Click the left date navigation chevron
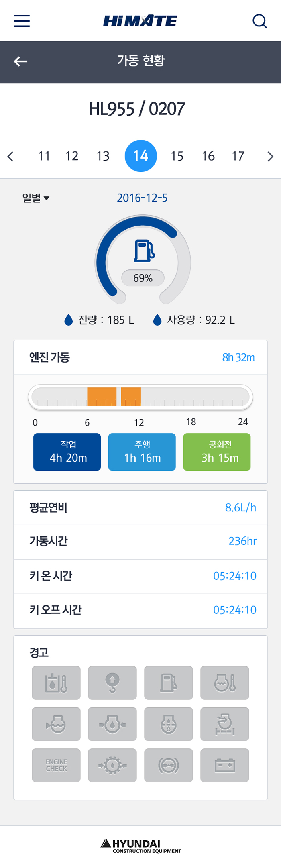281x868 pixels. pos(10,156)
